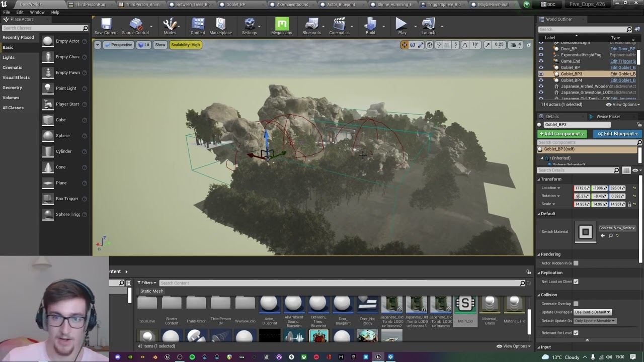This screenshot has width=644, height=362.
Task: Hide Goblet_BP4 using its eye icon
Action: [541, 80]
